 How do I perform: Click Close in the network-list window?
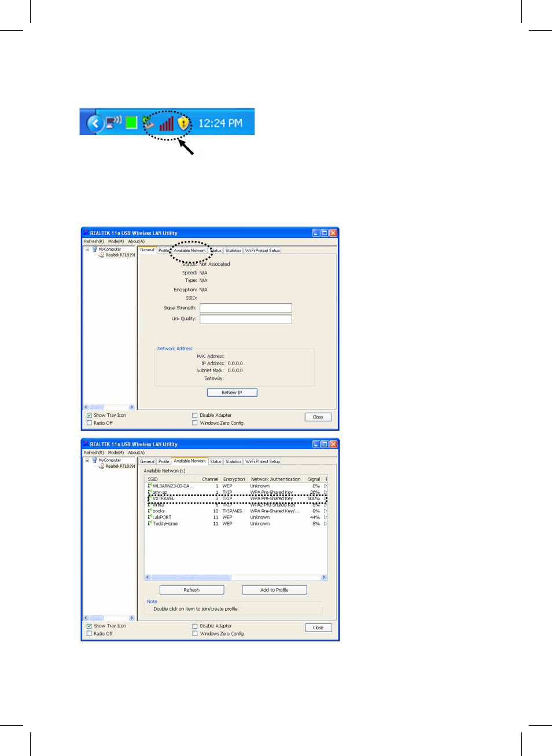(318, 627)
